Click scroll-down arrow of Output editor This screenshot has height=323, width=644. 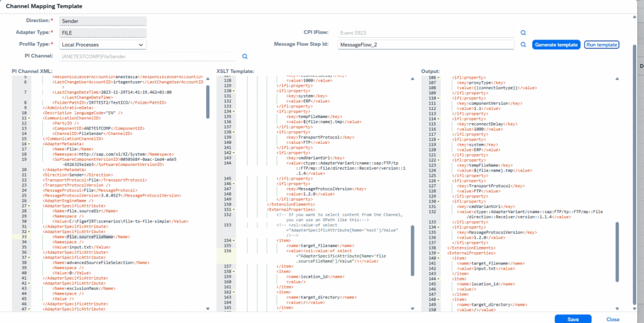(617, 309)
